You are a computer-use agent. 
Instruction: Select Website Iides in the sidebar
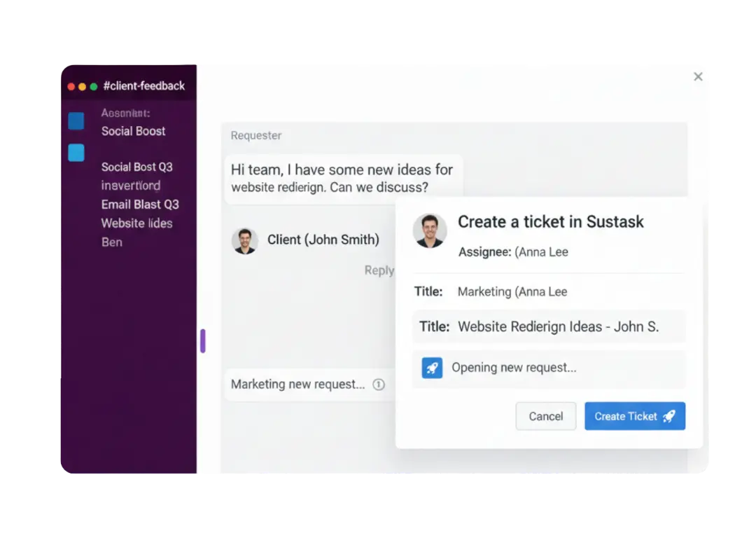point(136,223)
